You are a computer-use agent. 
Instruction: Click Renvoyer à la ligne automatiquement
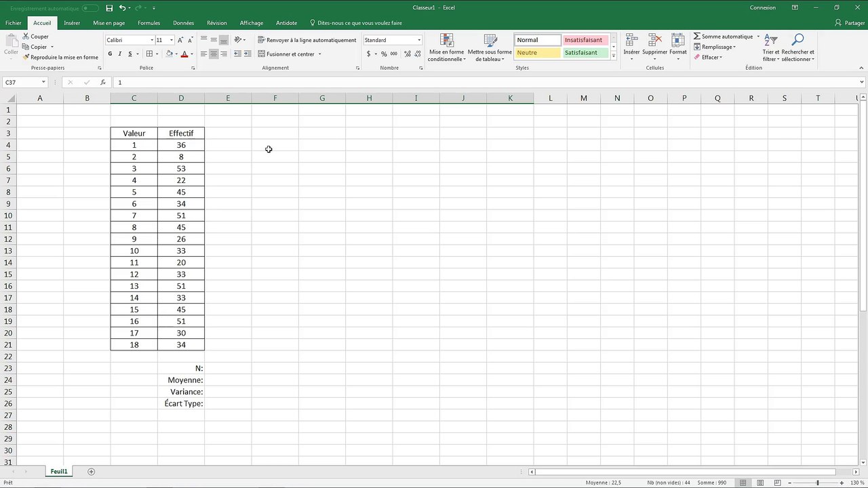coord(307,40)
